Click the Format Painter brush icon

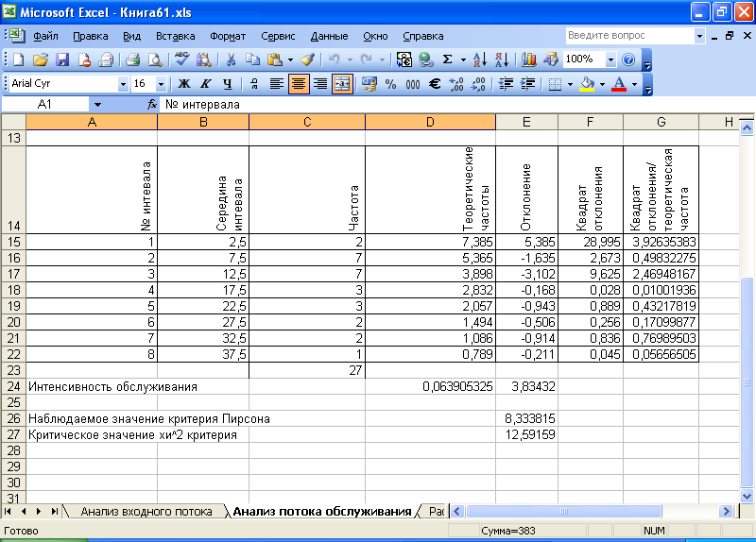(x=309, y=59)
